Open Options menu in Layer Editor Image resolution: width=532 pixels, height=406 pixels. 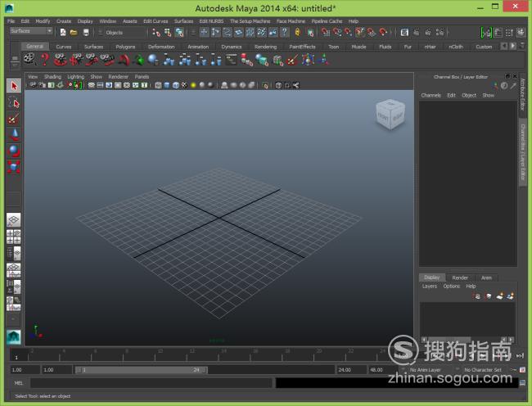(x=452, y=286)
